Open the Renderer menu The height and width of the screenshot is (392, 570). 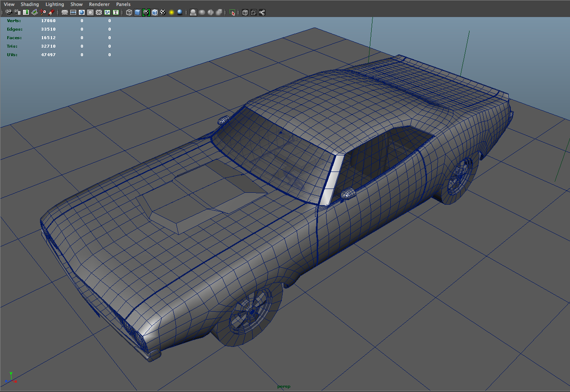point(99,4)
